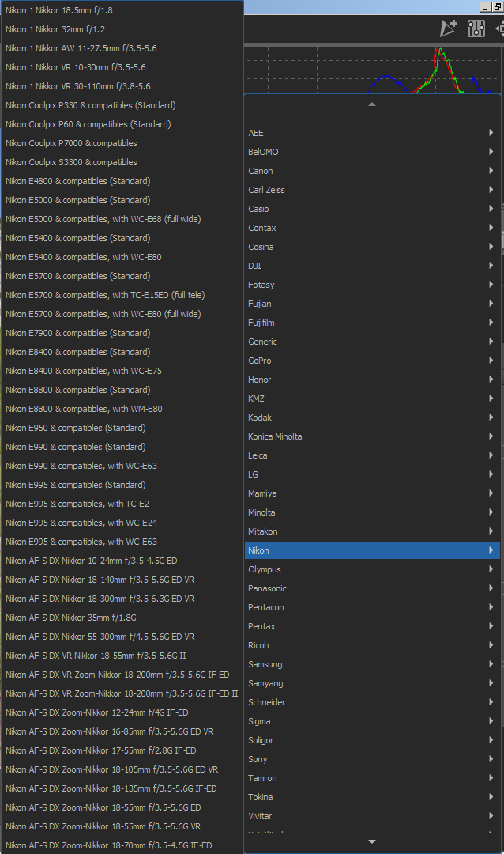Image resolution: width=504 pixels, height=854 pixels.
Task: Open the Schneider manufacturer entry
Action: coord(372,702)
